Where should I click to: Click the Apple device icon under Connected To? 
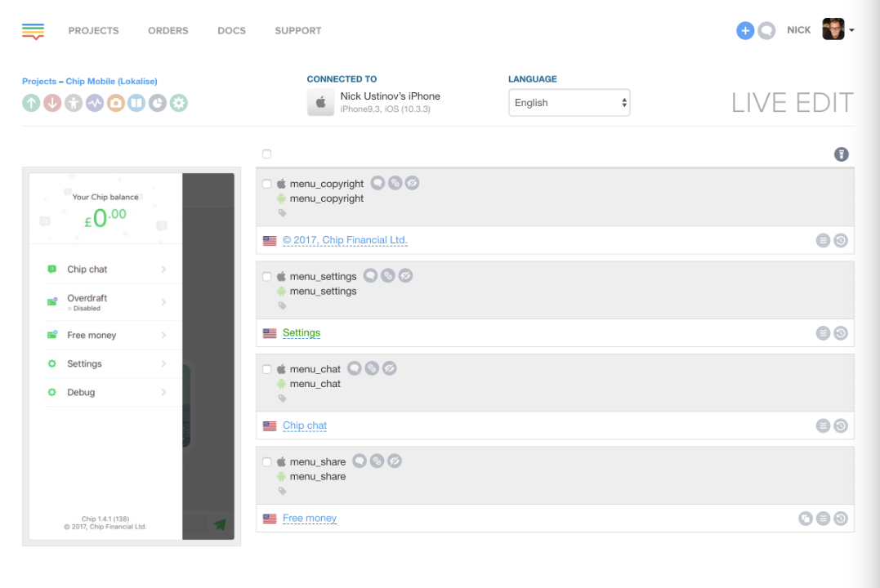pos(320,103)
